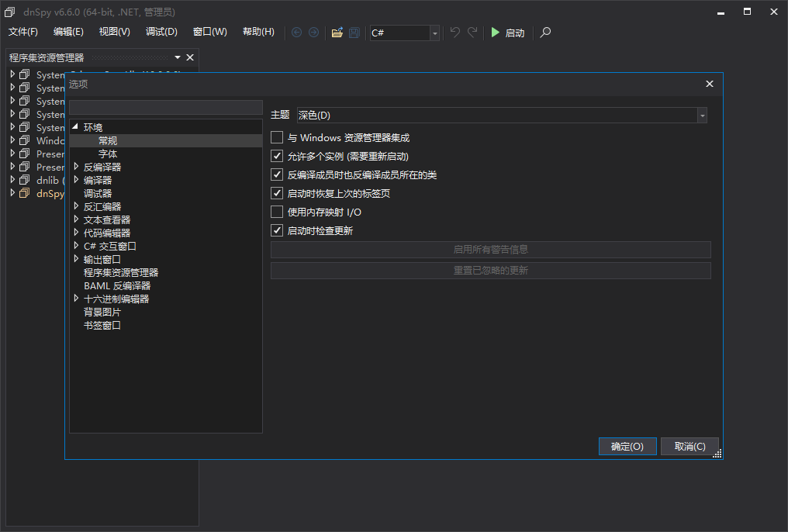This screenshot has height=532, width=788.
Task: Expand the C# 交互窗口 tree node
Action: (76, 245)
